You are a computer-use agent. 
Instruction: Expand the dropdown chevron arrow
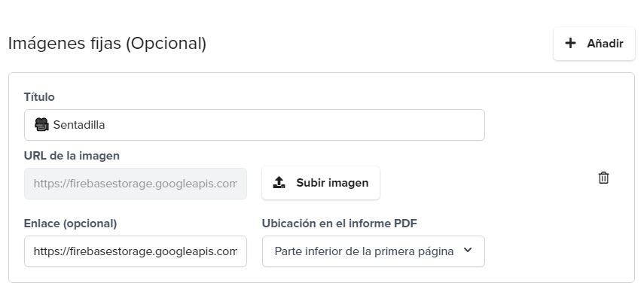pos(468,251)
